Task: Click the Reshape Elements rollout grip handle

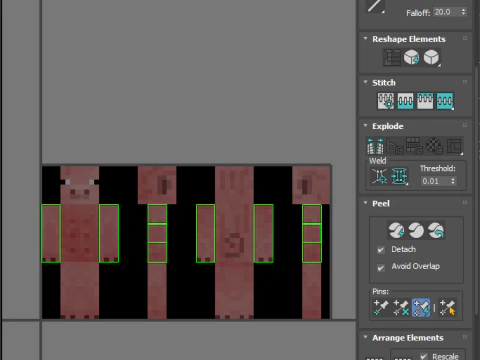Action: pyautogui.click(x=465, y=39)
